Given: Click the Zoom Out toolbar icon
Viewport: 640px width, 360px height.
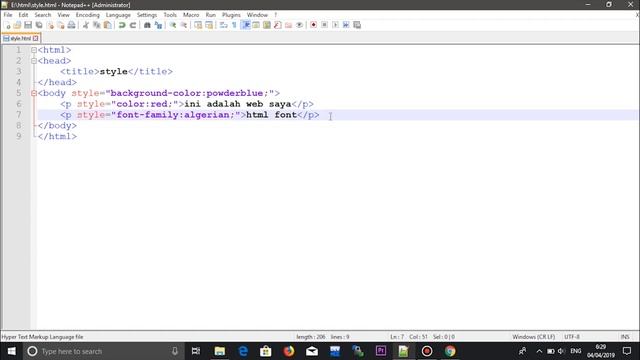Looking at the screenshot, I should 184,25.
